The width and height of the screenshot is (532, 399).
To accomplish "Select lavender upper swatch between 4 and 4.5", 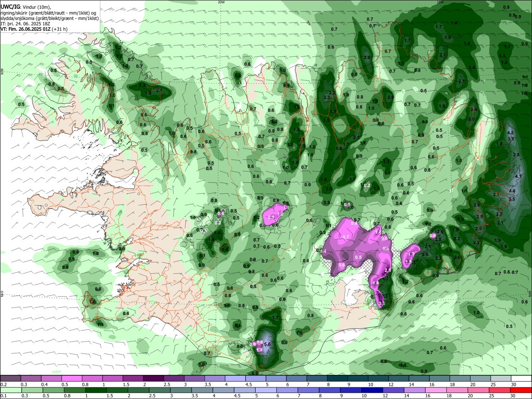I will [235, 378].
